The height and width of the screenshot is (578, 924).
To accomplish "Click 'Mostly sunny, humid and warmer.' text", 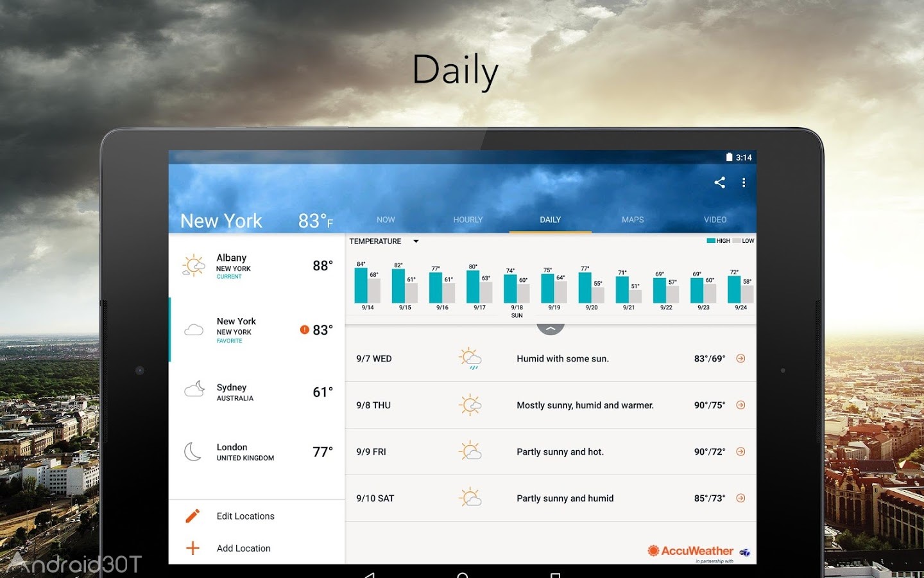I will pyautogui.click(x=585, y=405).
